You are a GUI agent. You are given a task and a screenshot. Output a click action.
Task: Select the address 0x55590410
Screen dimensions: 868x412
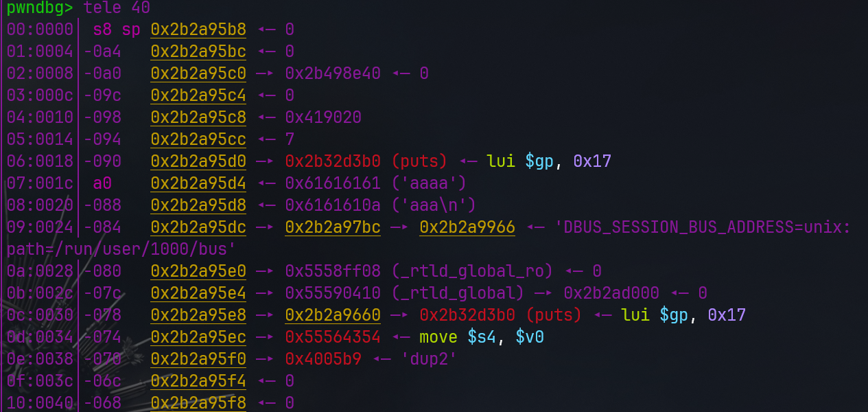(333, 293)
